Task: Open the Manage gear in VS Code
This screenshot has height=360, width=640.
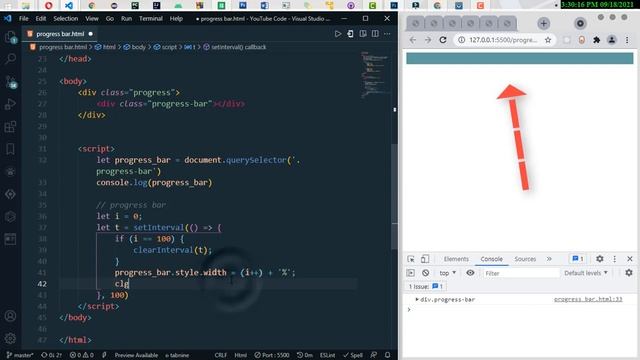Action: 11,338
